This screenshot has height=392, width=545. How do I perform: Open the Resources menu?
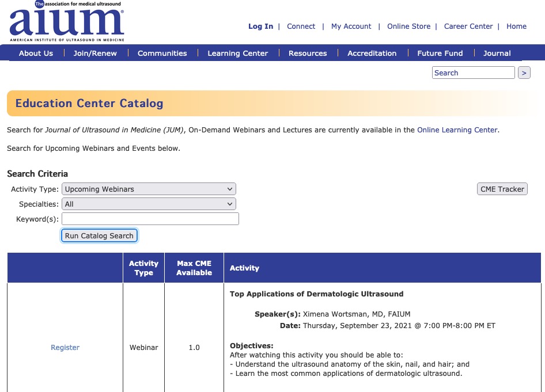(308, 53)
